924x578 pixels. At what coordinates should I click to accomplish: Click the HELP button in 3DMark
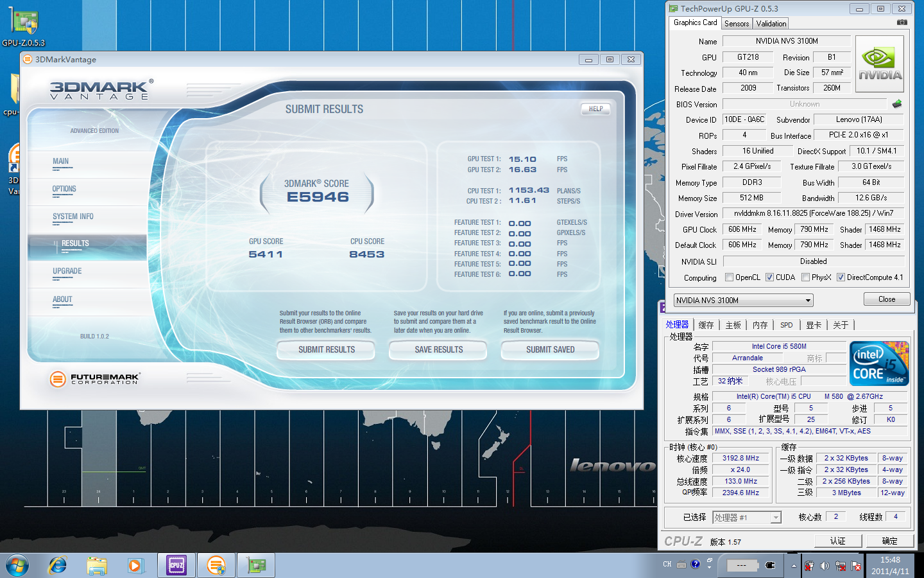tap(595, 109)
